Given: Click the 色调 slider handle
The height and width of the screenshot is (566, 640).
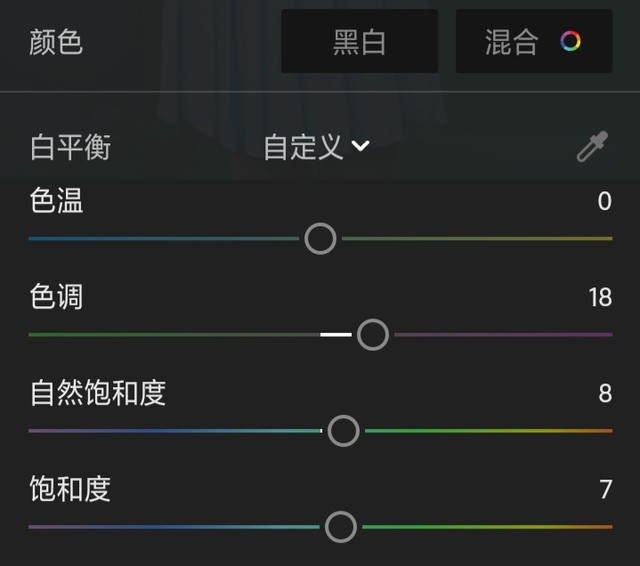Looking at the screenshot, I should [x=373, y=335].
